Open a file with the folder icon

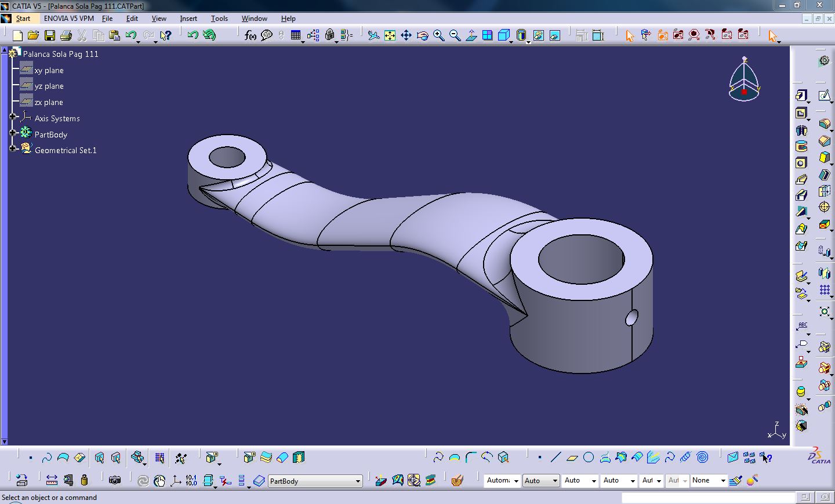(x=34, y=35)
